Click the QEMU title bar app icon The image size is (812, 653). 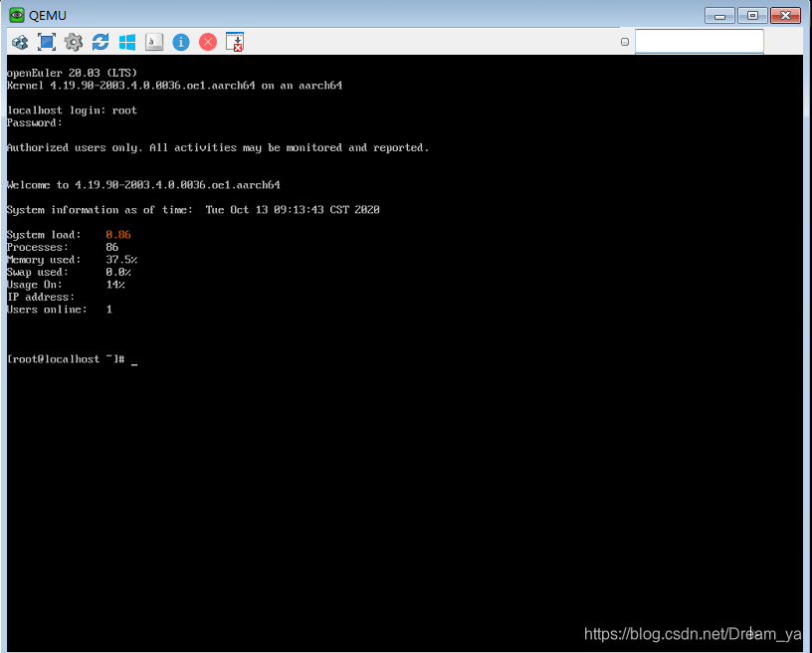pyautogui.click(x=17, y=15)
